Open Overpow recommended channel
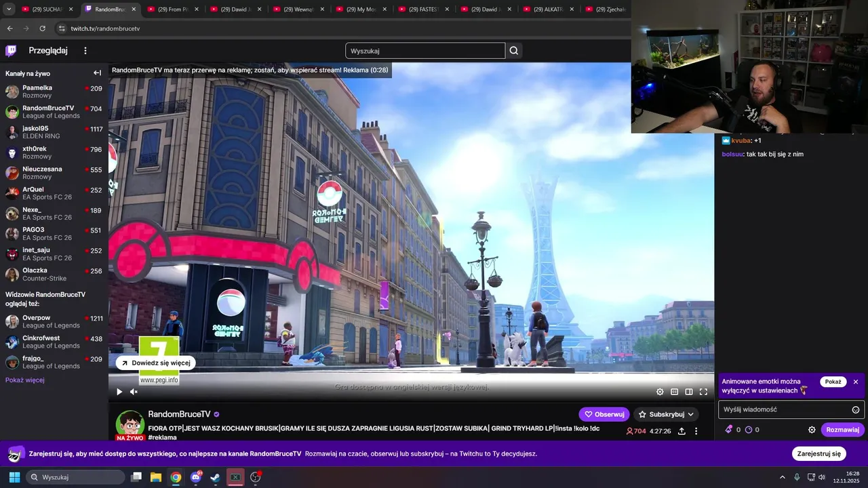 [x=54, y=321]
